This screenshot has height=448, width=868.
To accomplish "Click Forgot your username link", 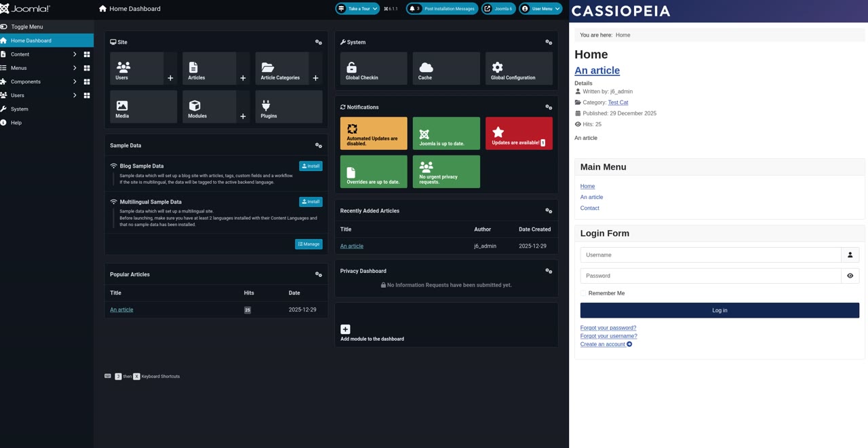I will click(x=608, y=336).
